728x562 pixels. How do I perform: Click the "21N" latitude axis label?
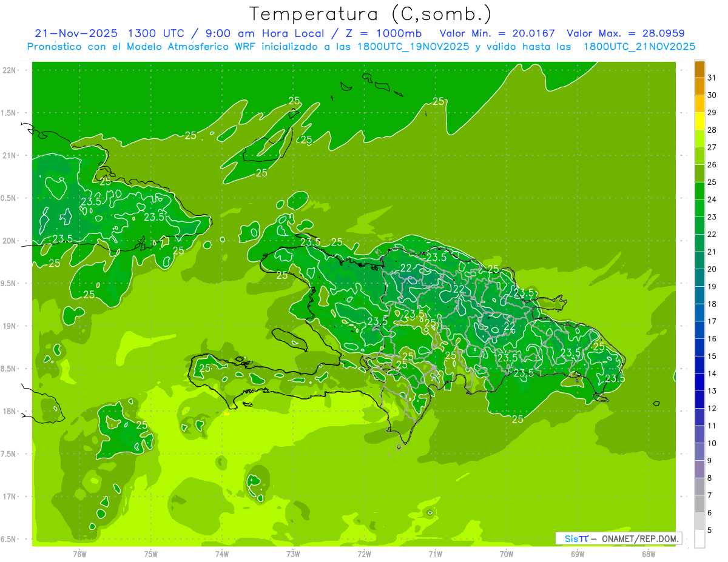[x=9, y=155]
